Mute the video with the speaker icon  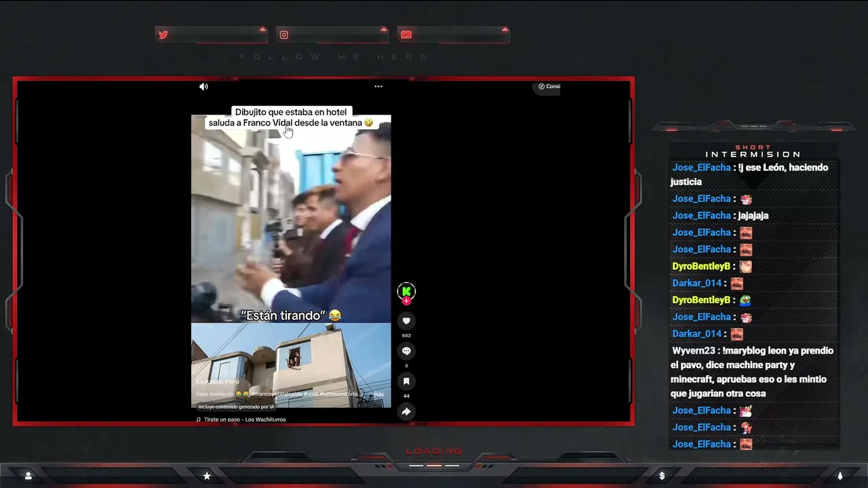pos(203,86)
